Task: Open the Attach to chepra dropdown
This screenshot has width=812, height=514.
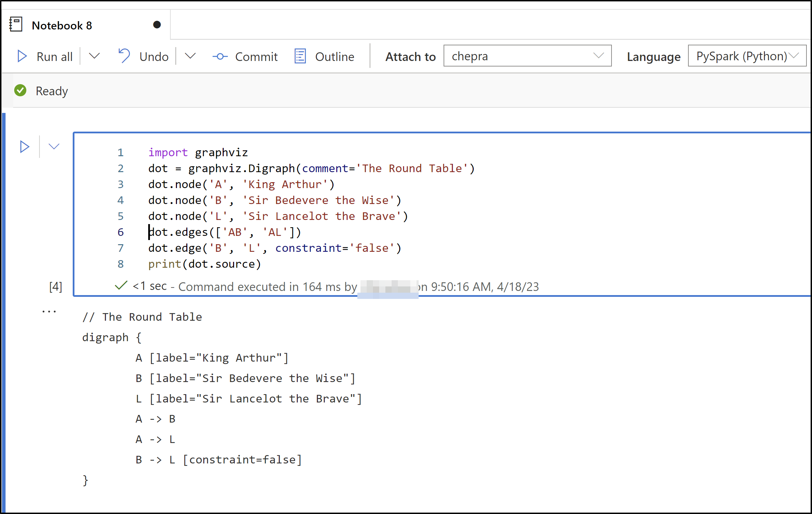Action: [x=527, y=56]
